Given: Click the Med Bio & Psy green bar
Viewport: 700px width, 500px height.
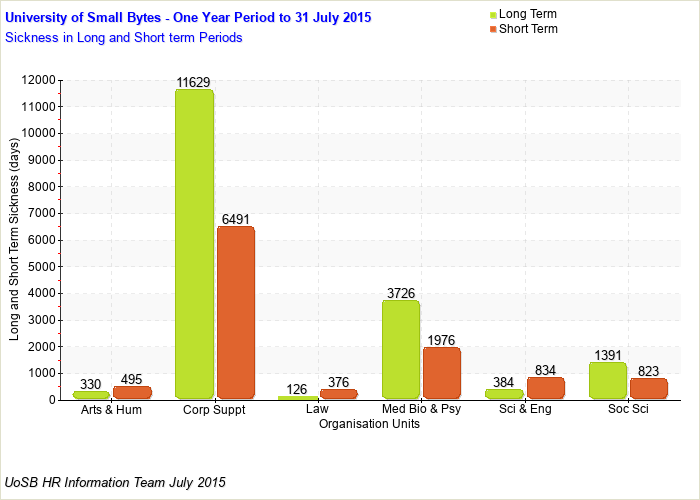Looking at the screenshot, I should click(400, 350).
